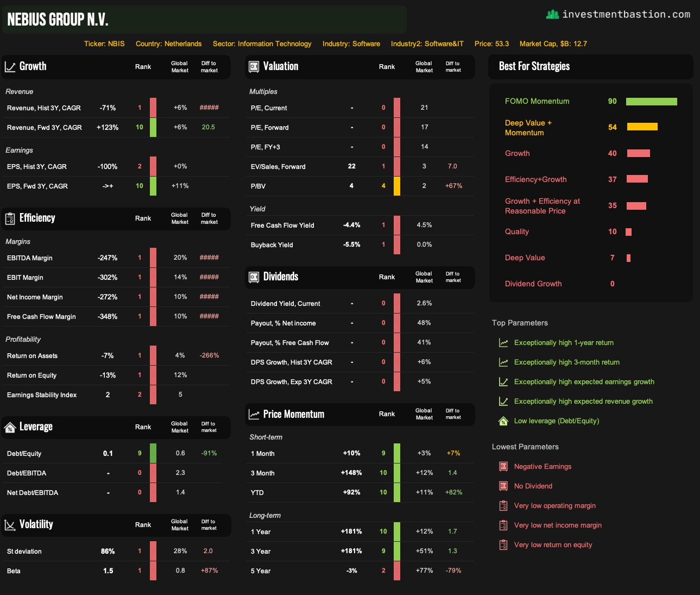Click the Deep Value + Momentum strategy label
The width and height of the screenshot is (700, 595).
click(x=528, y=128)
